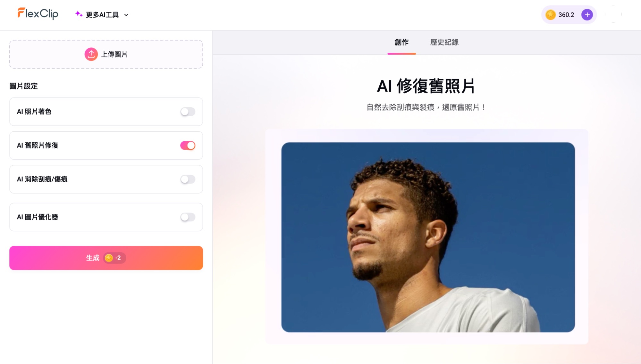Viewport: 641px width, 364px height.
Task: Click the coin icon on 生成 button
Action: (x=109, y=258)
